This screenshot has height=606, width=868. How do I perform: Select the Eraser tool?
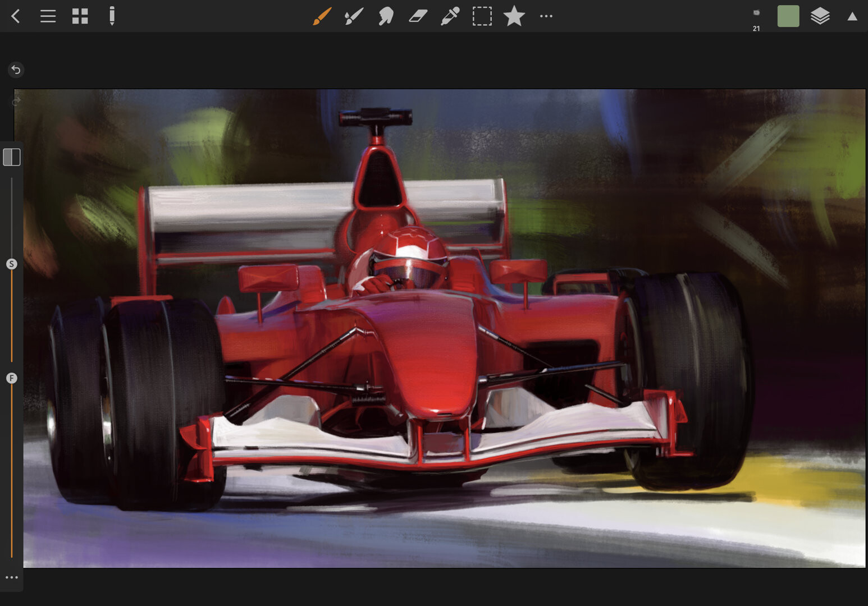418,16
